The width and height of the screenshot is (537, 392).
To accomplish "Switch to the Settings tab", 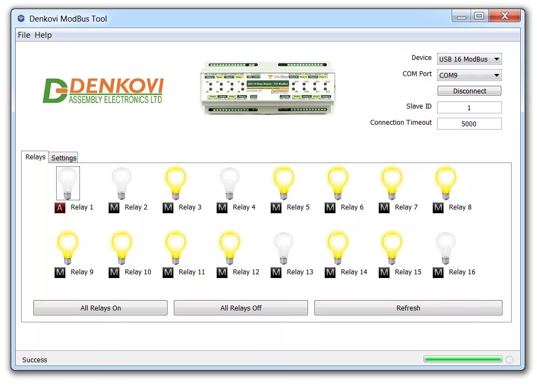I will pos(64,158).
